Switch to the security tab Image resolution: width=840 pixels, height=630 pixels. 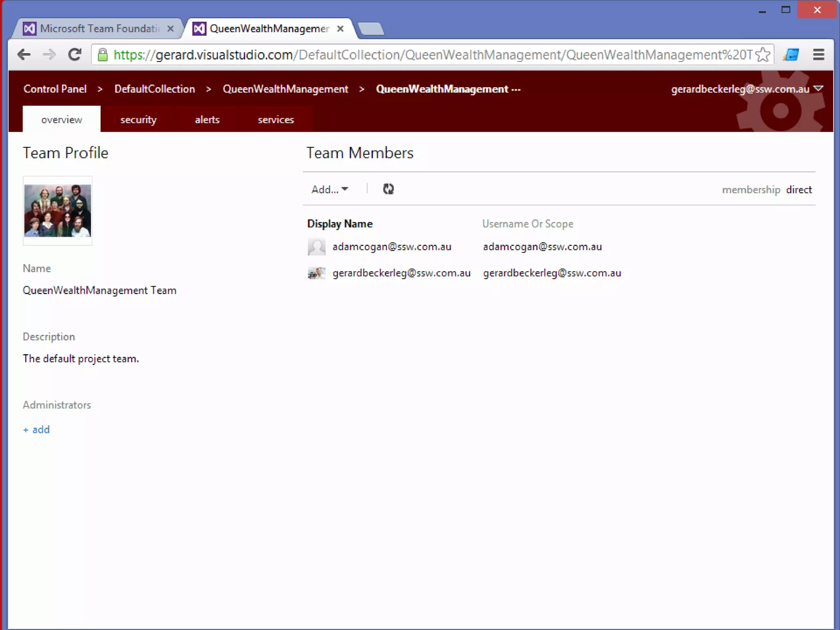tap(138, 119)
